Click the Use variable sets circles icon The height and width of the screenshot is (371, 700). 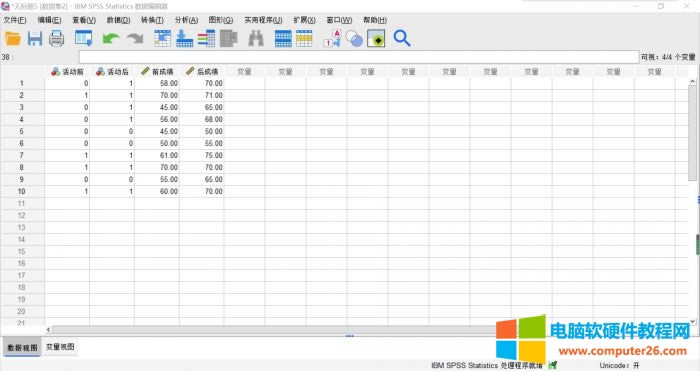[x=354, y=38]
